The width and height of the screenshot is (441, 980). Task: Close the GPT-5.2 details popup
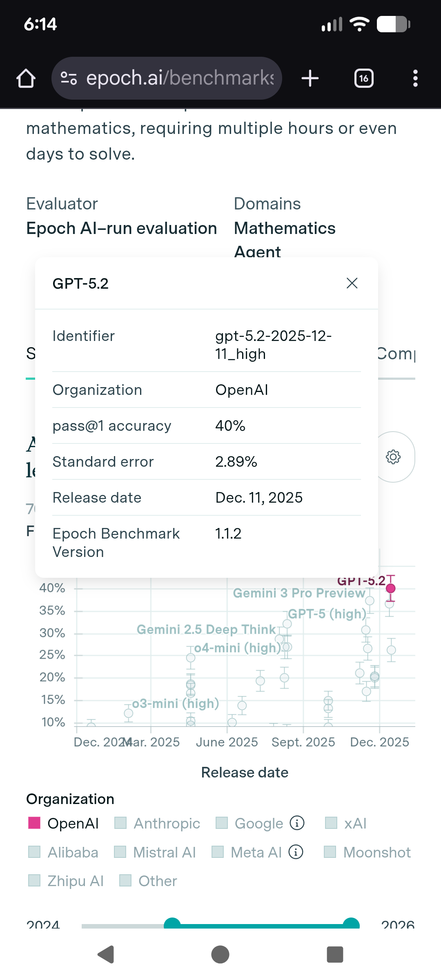coord(352,283)
